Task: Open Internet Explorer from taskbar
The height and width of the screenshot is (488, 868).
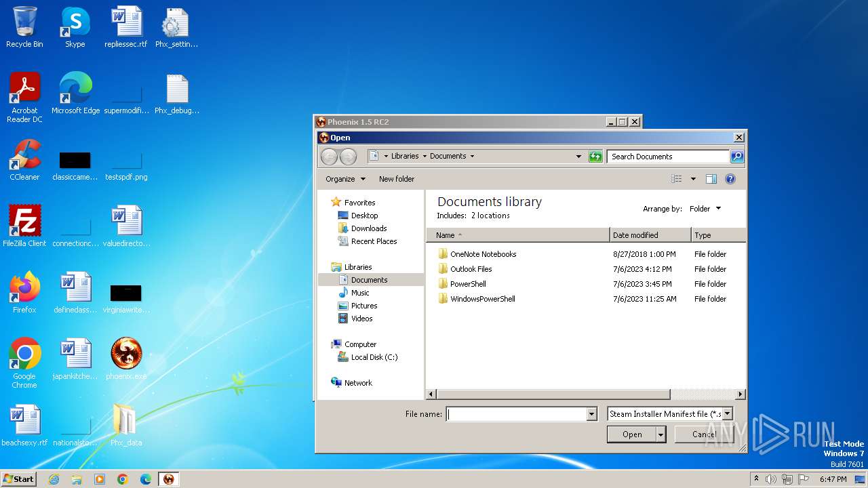Action: pyautogui.click(x=54, y=479)
